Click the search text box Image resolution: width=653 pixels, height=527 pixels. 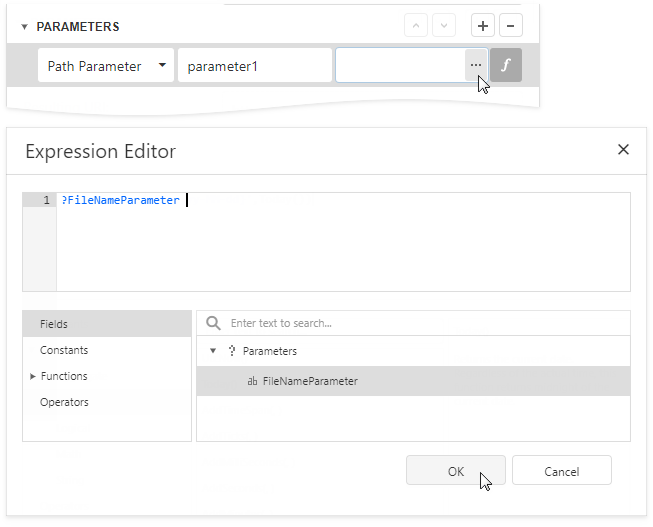point(420,323)
